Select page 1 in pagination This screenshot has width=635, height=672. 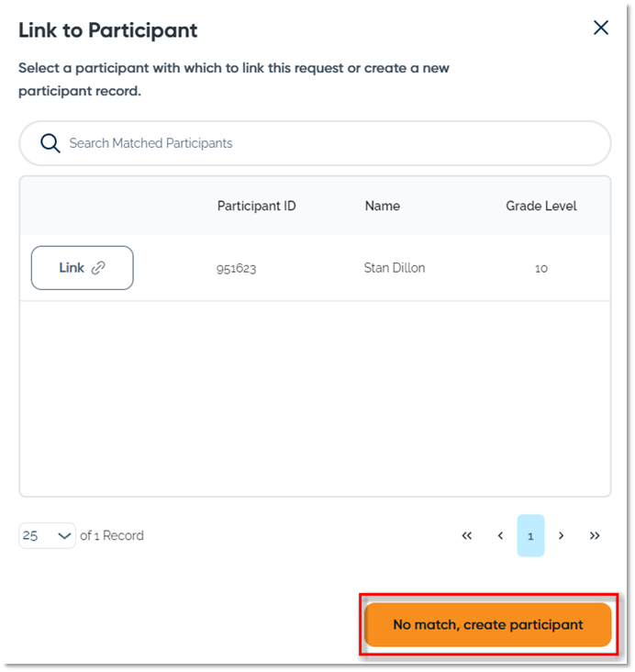pos(530,536)
